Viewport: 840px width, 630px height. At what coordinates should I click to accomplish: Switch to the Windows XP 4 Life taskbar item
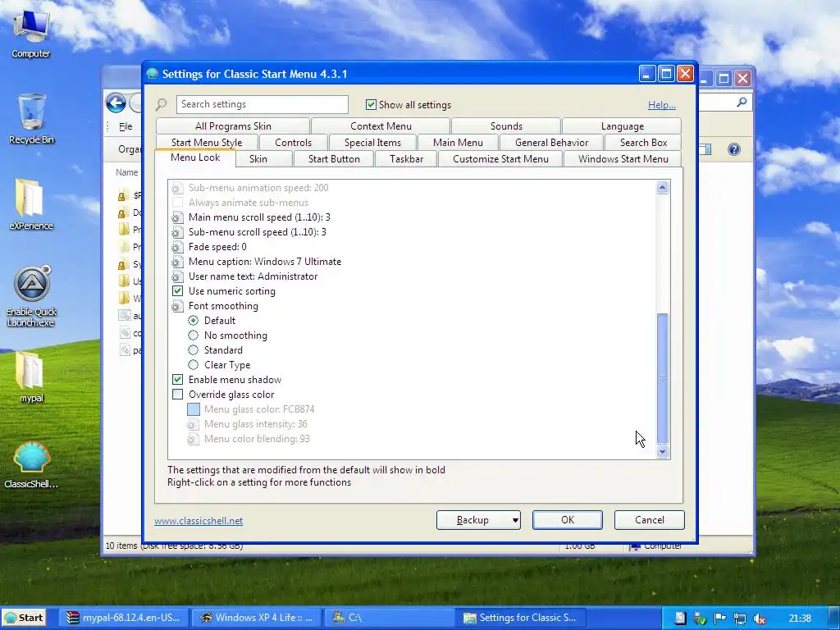click(x=256, y=618)
